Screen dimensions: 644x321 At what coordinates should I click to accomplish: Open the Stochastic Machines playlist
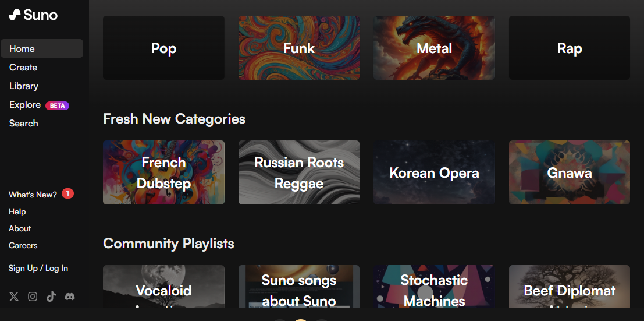(434, 287)
